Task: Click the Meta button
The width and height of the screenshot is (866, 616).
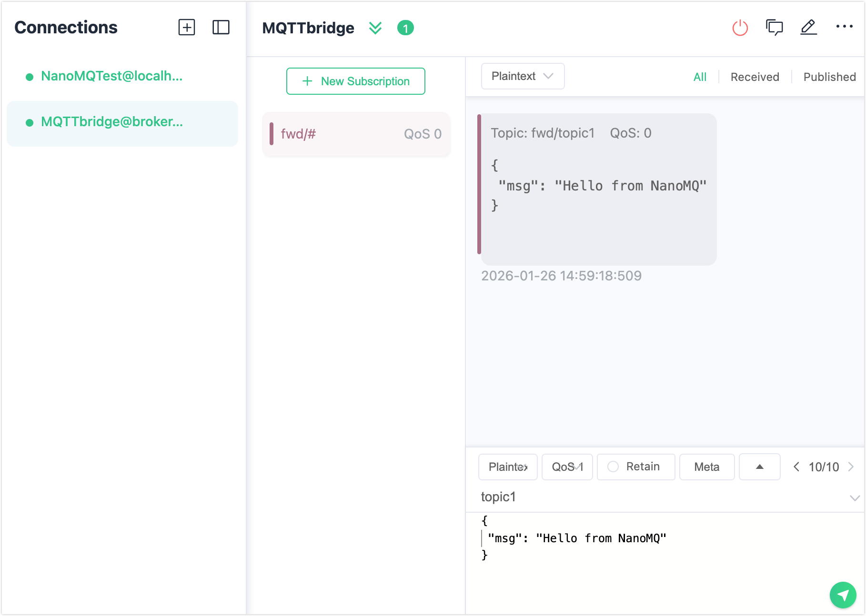Action: [x=706, y=467]
